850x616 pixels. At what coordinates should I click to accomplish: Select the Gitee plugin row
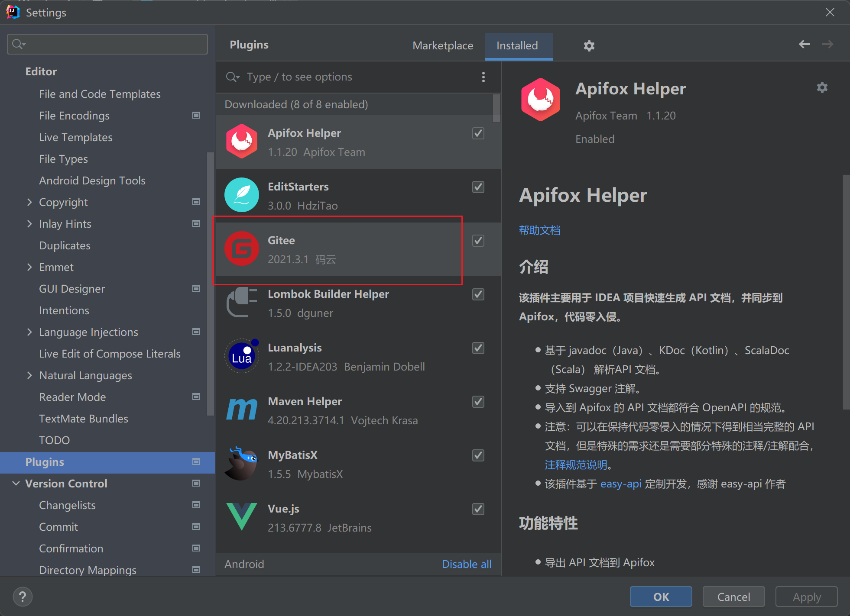click(x=358, y=249)
